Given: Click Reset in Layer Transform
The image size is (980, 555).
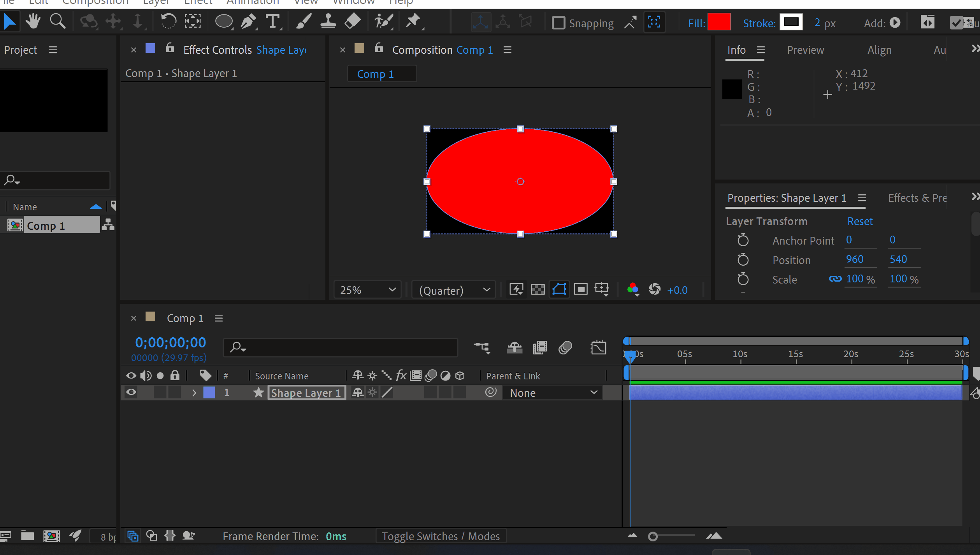Looking at the screenshot, I should coord(860,221).
